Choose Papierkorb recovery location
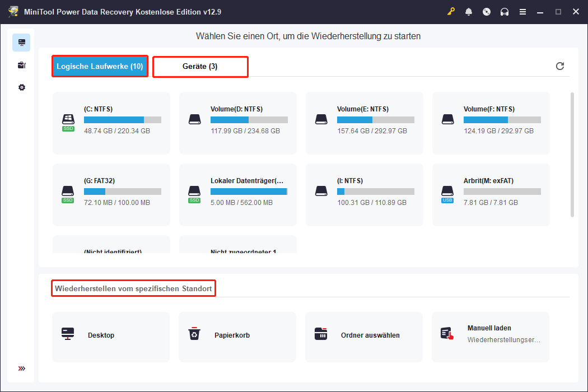Image resolution: width=588 pixels, height=392 pixels. [x=237, y=337]
